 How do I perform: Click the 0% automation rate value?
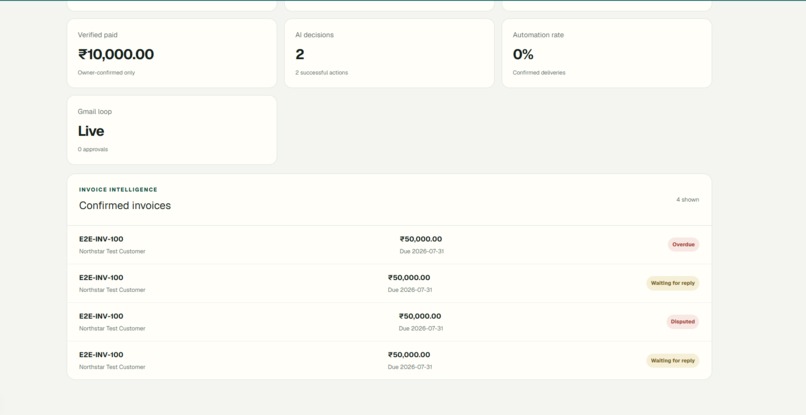coord(523,54)
